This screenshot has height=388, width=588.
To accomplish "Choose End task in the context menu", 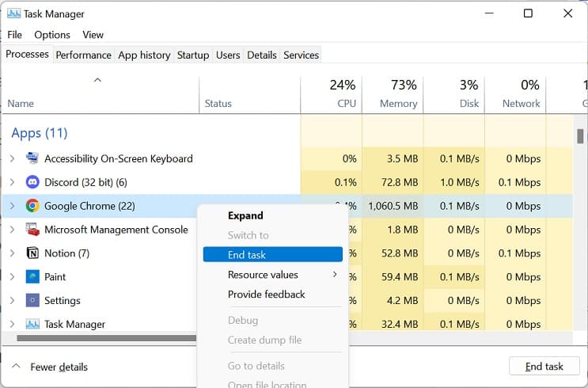I will pyautogui.click(x=272, y=254).
